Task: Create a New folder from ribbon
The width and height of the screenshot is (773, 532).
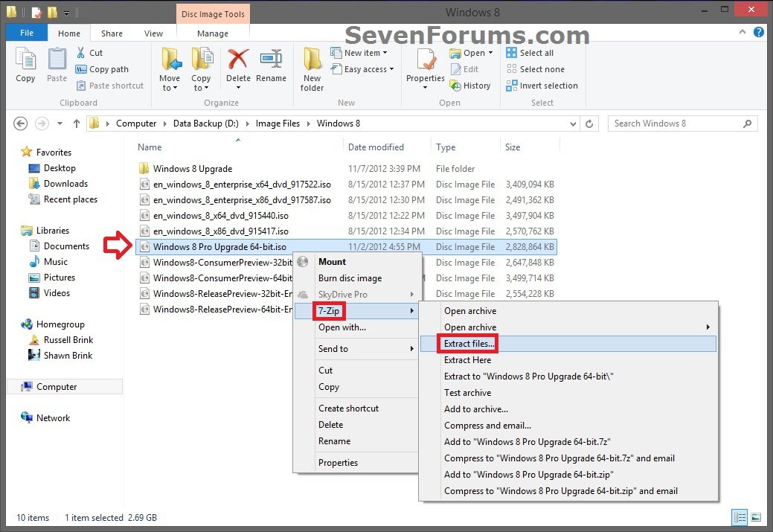Action: [x=312, y=69]
